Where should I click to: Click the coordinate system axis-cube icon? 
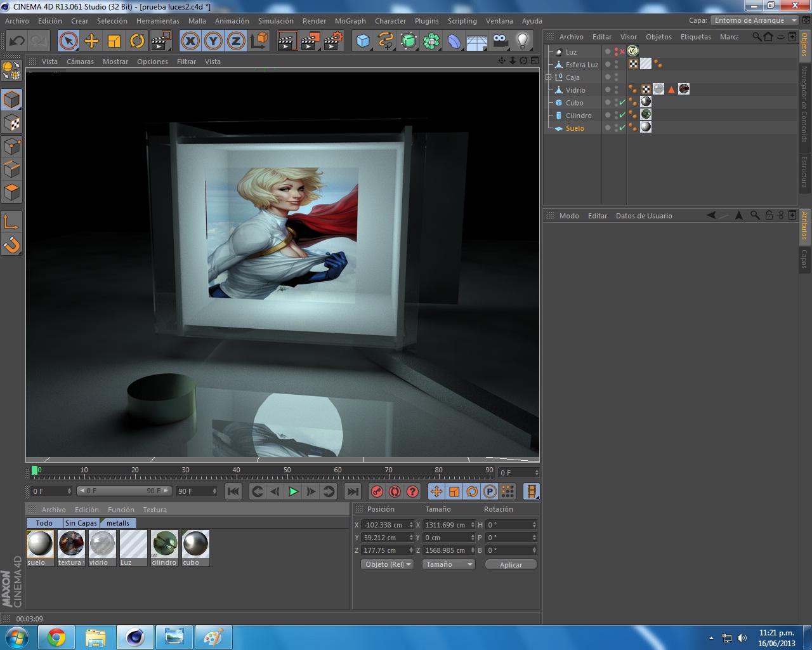pos(259,41)
